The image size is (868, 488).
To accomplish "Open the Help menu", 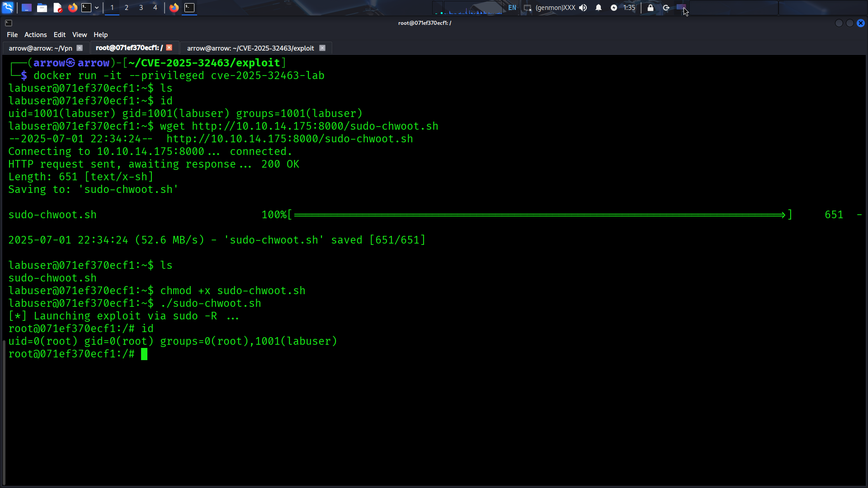I will tap(101, 35).
